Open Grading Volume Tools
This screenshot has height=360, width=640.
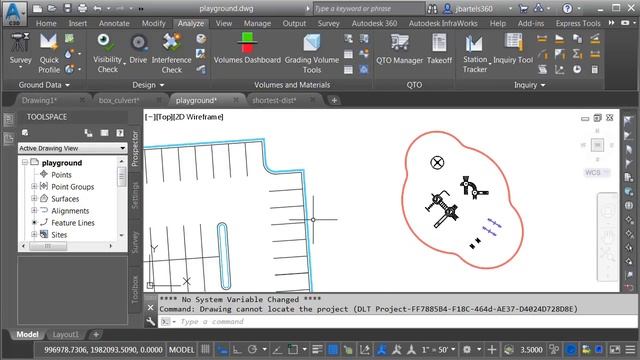coord(312,53)
